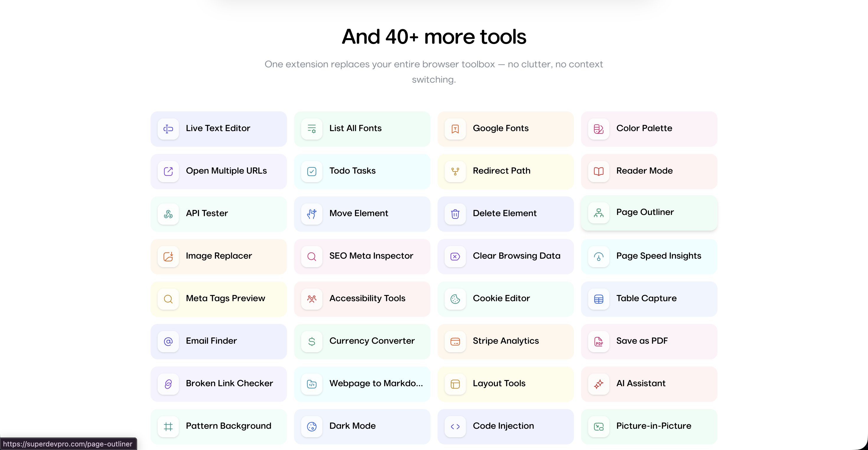This screenshot has height=450, width=868.
Task: Click the Color Palette swatch icon
Action: [599, 129]
